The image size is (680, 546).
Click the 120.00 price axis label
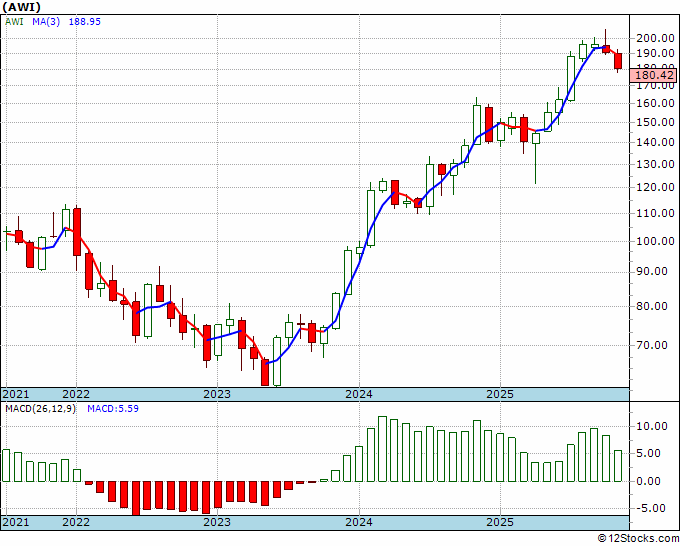(655, 187)
